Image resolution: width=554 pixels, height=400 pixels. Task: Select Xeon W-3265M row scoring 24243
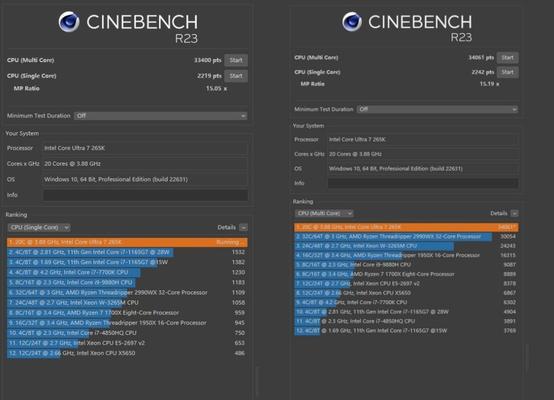[406, 246]
